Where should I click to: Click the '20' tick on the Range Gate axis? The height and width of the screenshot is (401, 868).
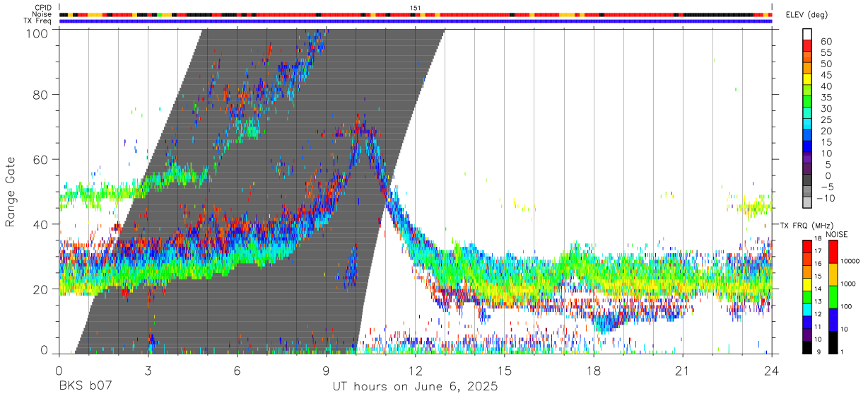coord(42,289)
